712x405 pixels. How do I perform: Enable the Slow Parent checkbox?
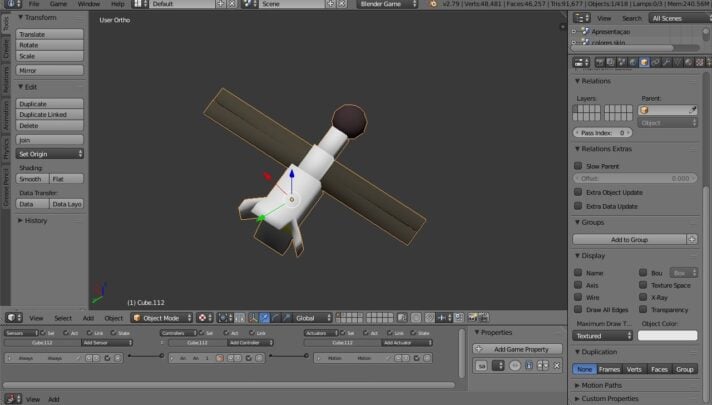(578, 166)
